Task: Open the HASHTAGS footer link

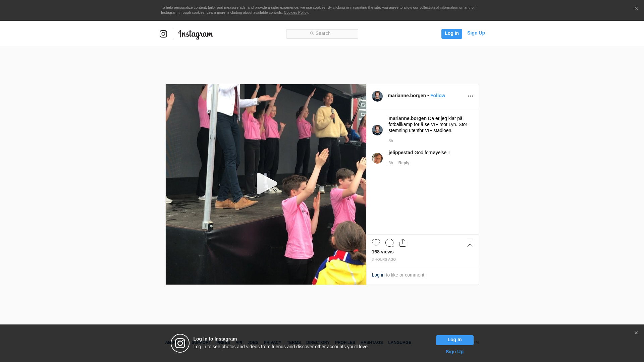Action: (x=372, y=343)
